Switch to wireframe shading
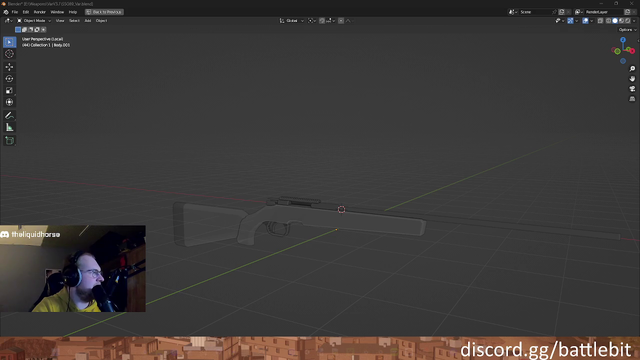Viewport: 640px width, 360px height. click(x=609, y=21)
